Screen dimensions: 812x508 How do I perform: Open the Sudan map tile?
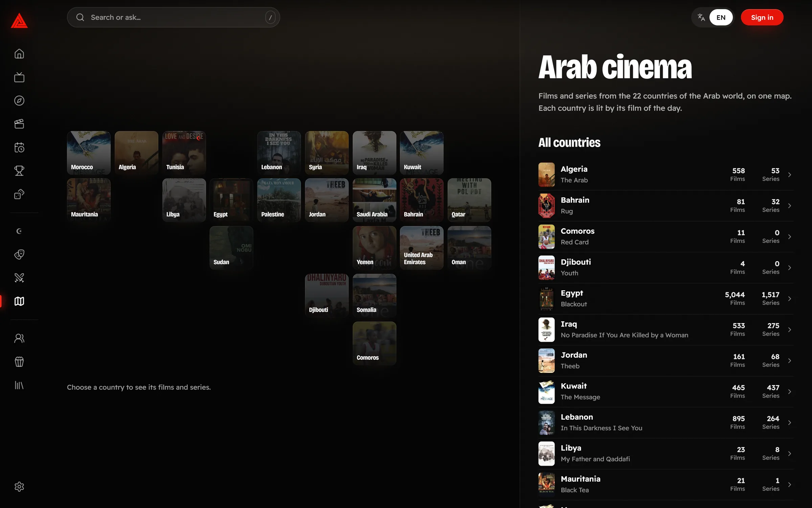click(231, 248)
